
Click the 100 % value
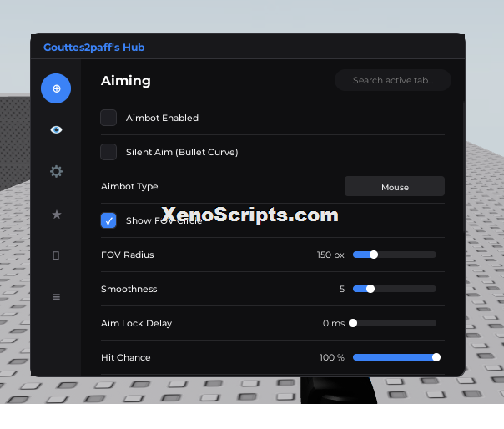[x=332, y=357]
